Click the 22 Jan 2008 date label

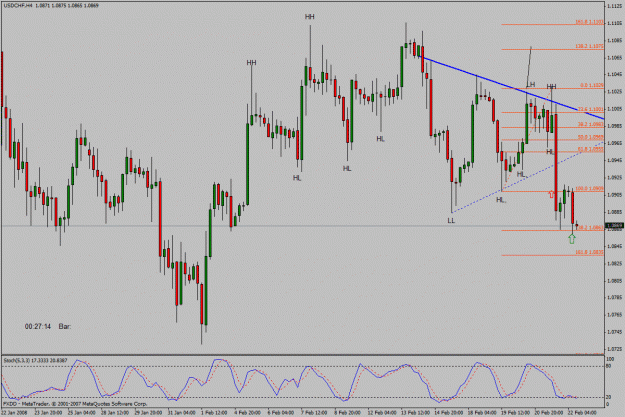point(15,413)
